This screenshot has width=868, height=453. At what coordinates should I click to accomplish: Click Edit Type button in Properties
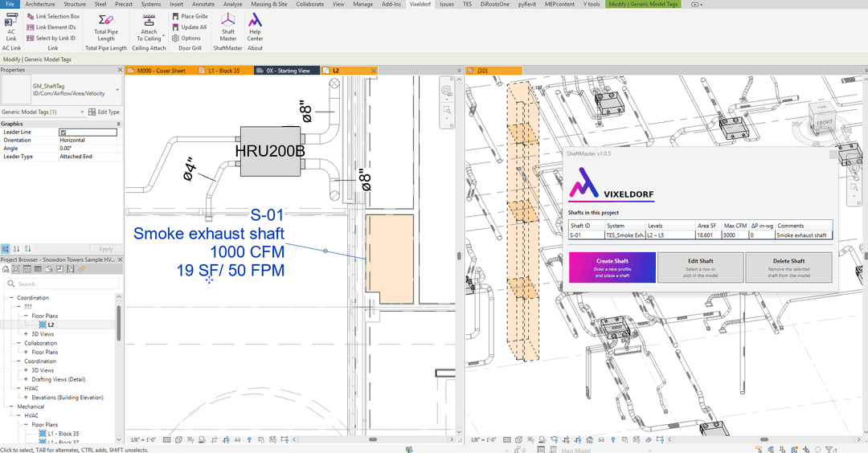coord(104,112)
